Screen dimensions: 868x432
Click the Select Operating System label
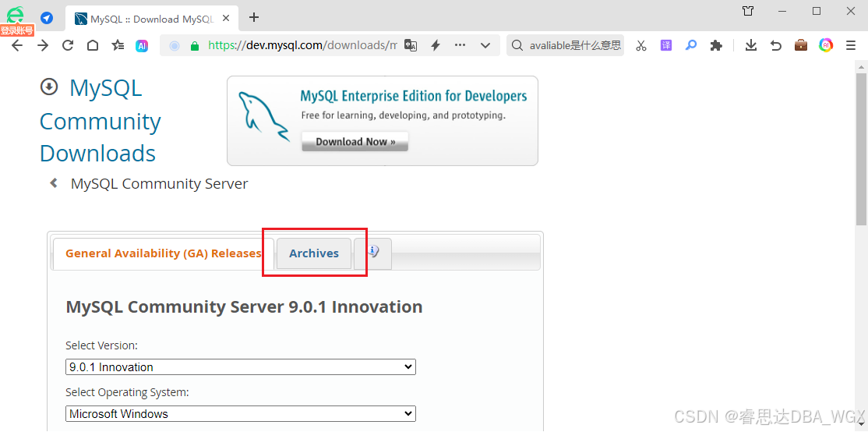point(127,393)
